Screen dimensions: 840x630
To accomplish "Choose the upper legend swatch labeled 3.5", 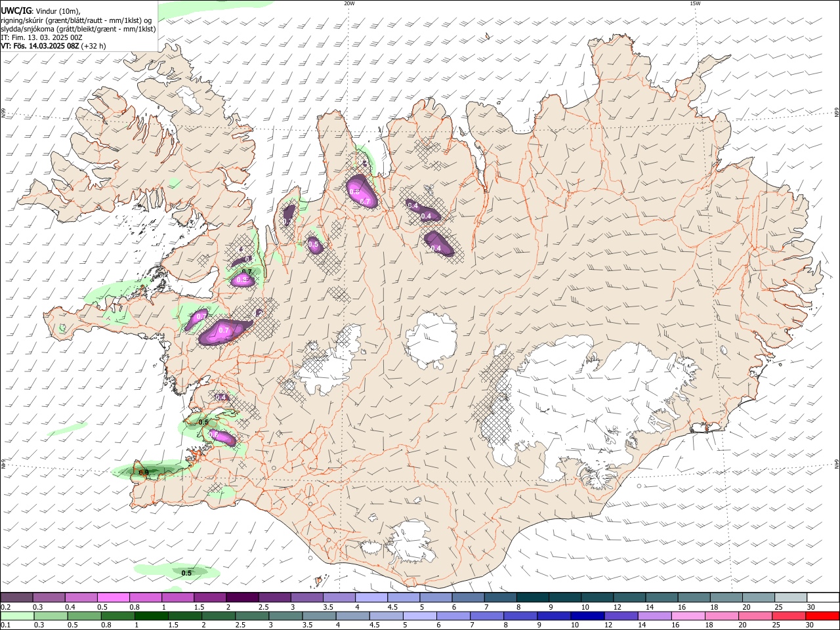I will pos(339,597).
